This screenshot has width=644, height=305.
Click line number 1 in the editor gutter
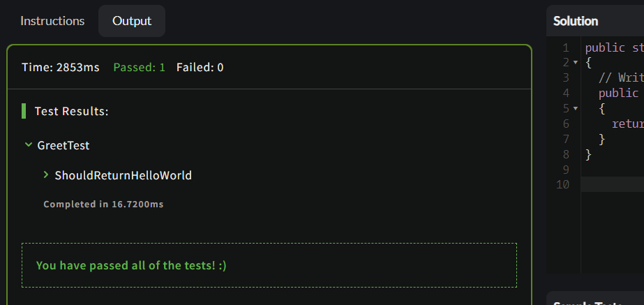click(566, 47)
